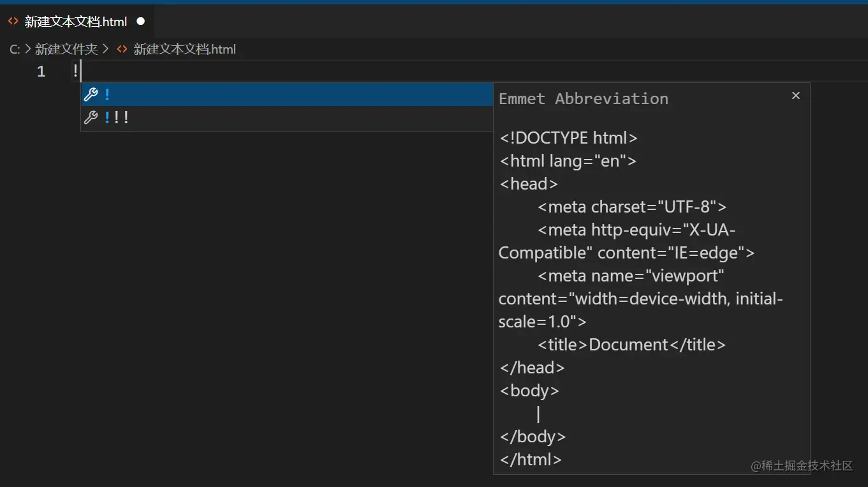The height and width of the screenshot is (487, 868).
Task: Click "<head>" opening tag preview line
Action: (x=529, y=184)
